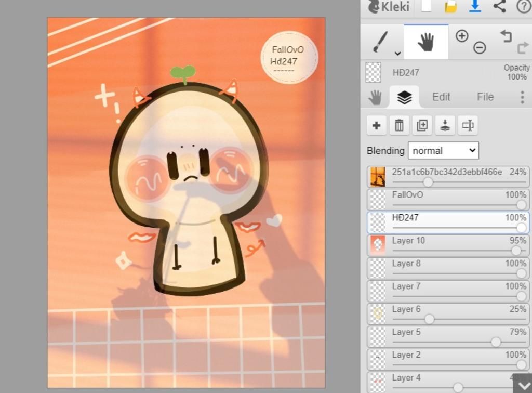Switch to the Layers tab
This screenshot has height=393, width=532.
coord(404,97)
